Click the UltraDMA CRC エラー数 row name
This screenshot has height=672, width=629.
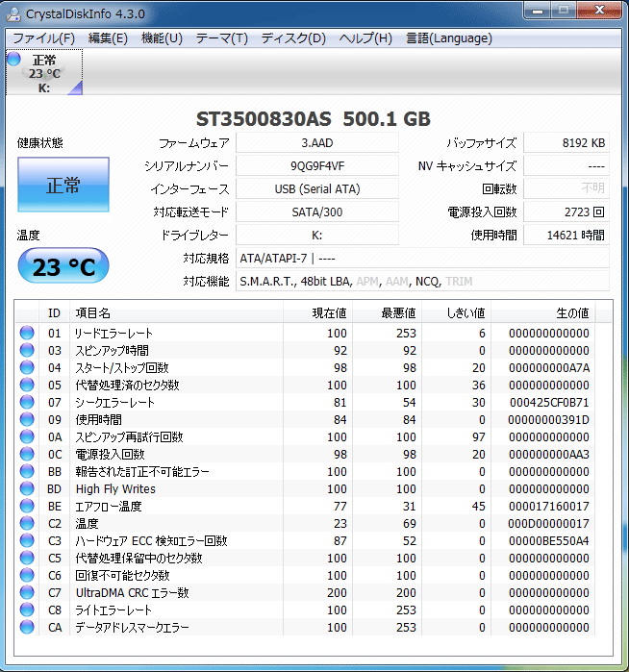132,593
